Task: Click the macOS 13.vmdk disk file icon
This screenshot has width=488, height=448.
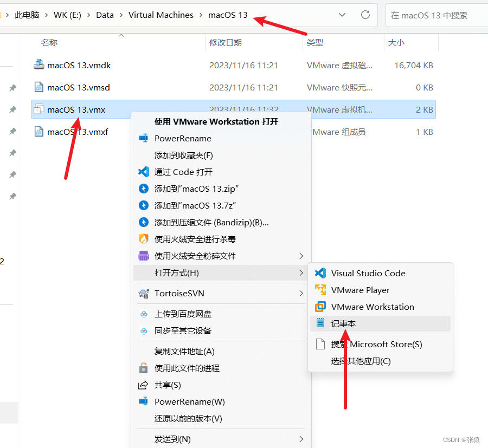Action: coord(39,65)
